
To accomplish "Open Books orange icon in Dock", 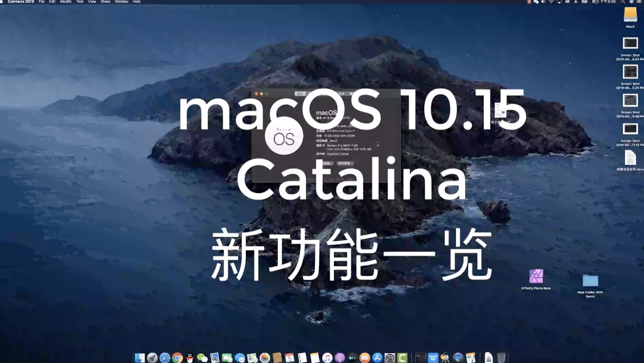I will [365, 357].
